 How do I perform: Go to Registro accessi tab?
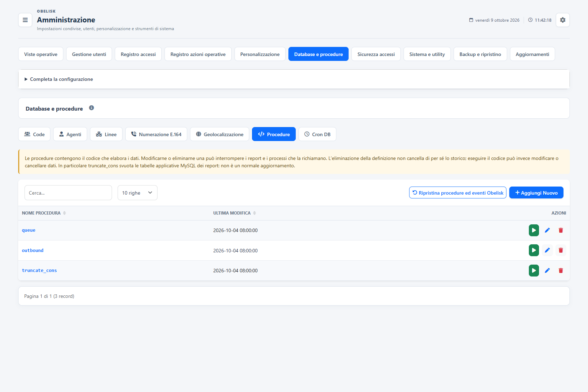pyautogui.click(x=138, y=54)
